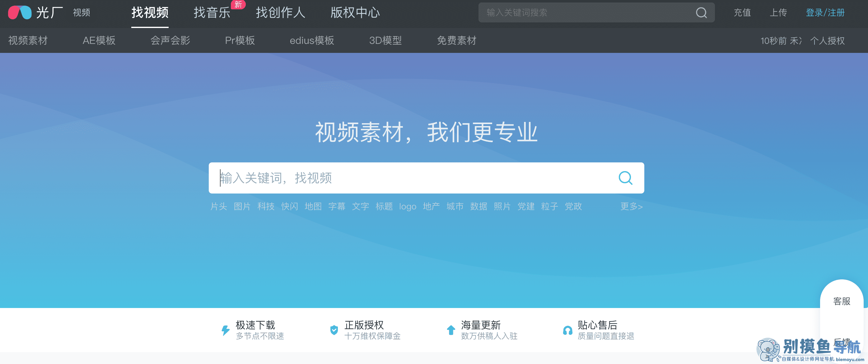Screen dimensions: 868x364
Task: Click the 充值 link
Action: click(x=742, y=13)
